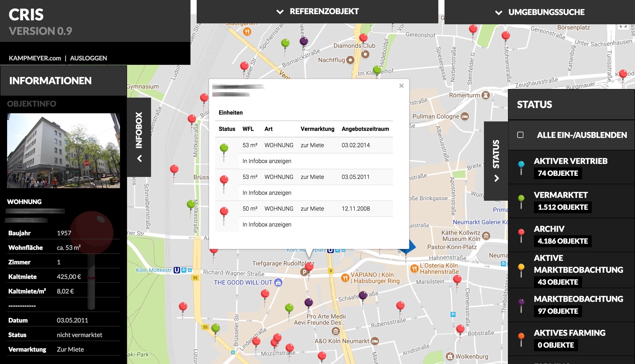The height and width of the screenshot is (364, 635).
Task: Toggle the Alle ein-/ausblenden checkbox
Action: [520, 135]
